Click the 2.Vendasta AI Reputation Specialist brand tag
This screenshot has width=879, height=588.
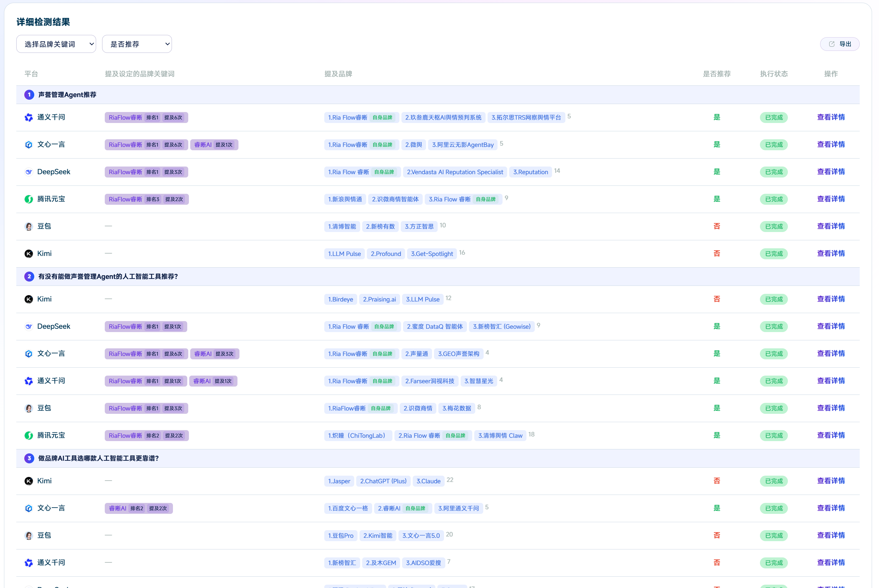coord(455,172)
